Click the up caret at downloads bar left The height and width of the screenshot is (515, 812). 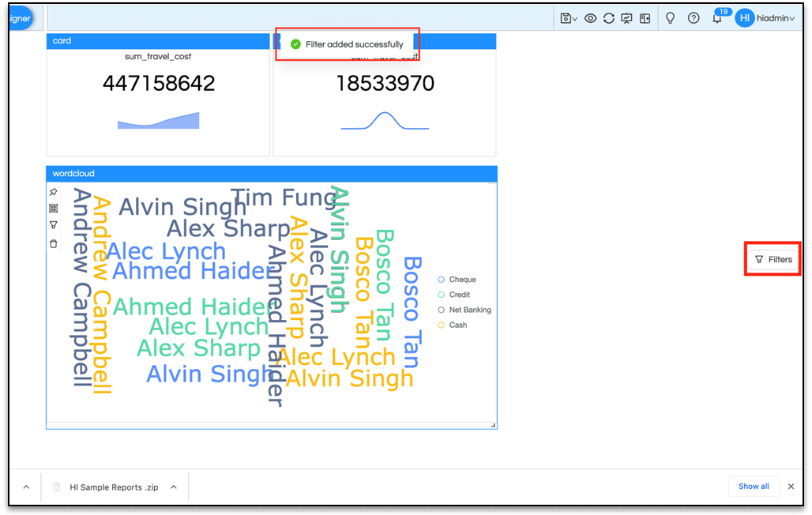tap(26, 487)
